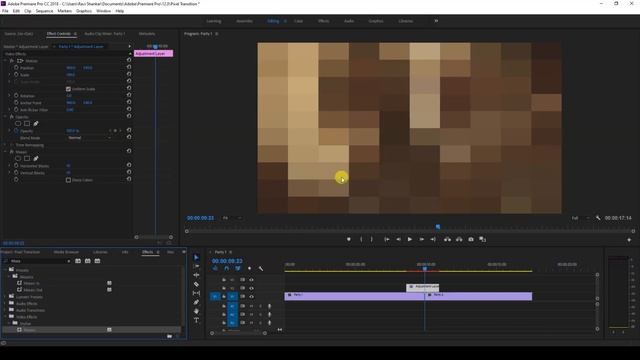
Task: Open the Markers menu
Action: pos(64,11)
